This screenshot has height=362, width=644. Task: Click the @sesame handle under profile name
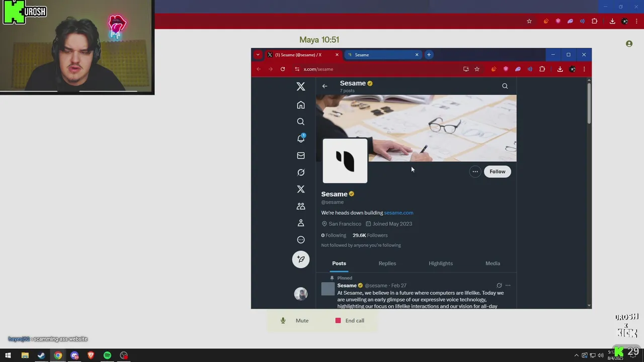[x=333, y=202]
